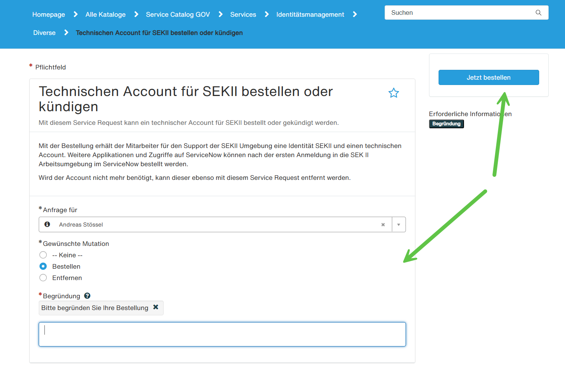Open Service Catalog GOV breadcrumb

tap(178, 14)
